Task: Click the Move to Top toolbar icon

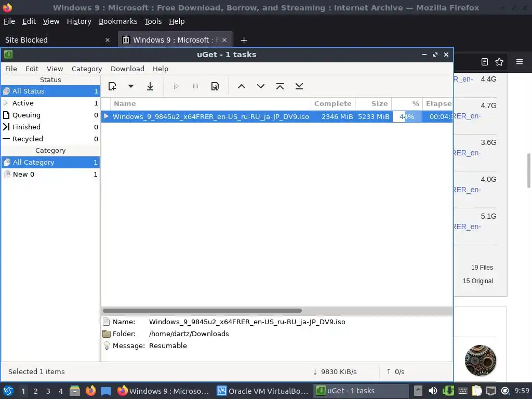Action: pos(280,86)
